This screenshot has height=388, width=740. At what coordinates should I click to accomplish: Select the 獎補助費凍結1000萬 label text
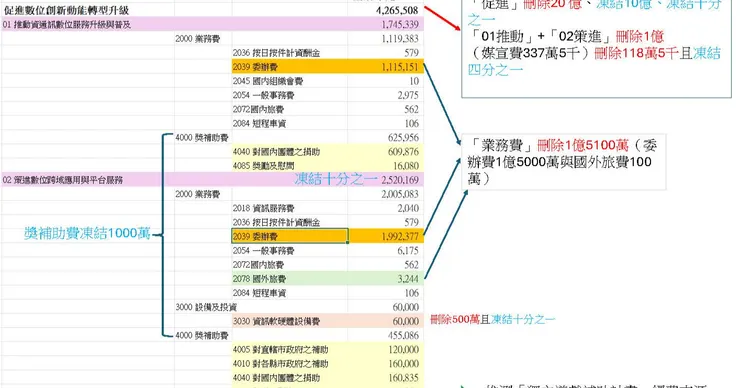pos(87,233)
